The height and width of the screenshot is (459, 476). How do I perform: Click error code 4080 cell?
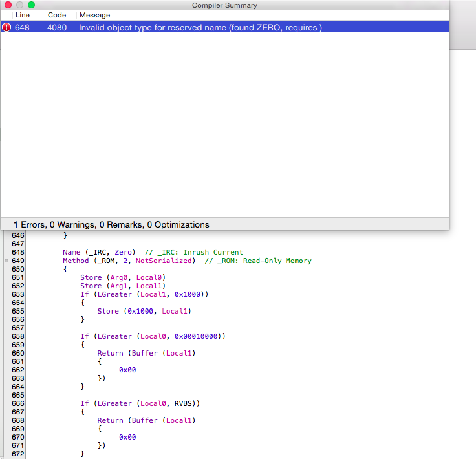pyautogui.click(x=57, y=28)
